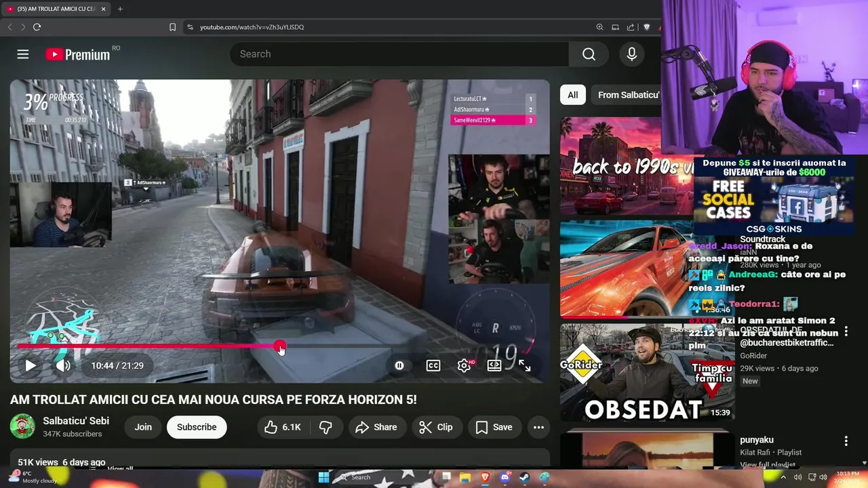
Task: Select the From Salbaticu' filter chip
Action: (x=627, y=95)
